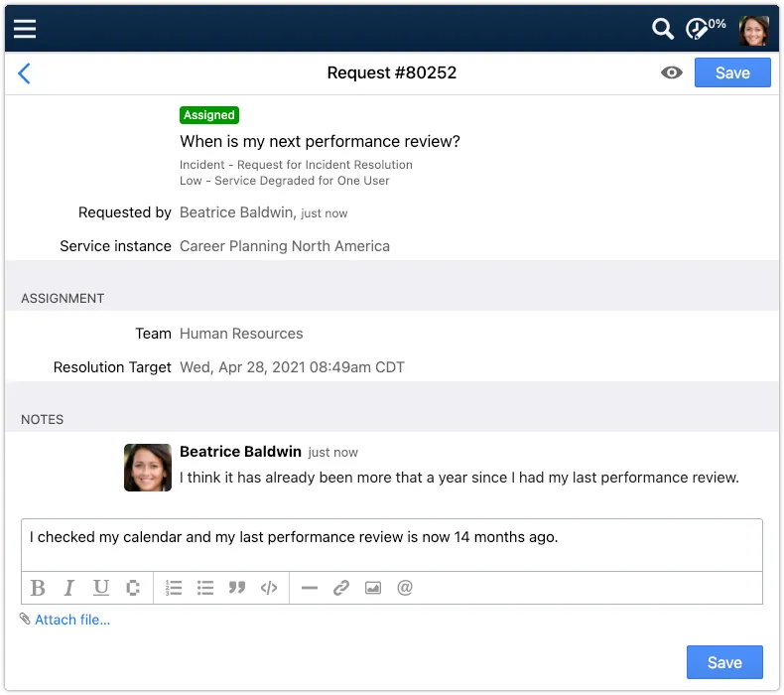This screenshot has height=695, width=784.
Task: Toggle underline formatting in note editor
Action: tap(101, 588)
